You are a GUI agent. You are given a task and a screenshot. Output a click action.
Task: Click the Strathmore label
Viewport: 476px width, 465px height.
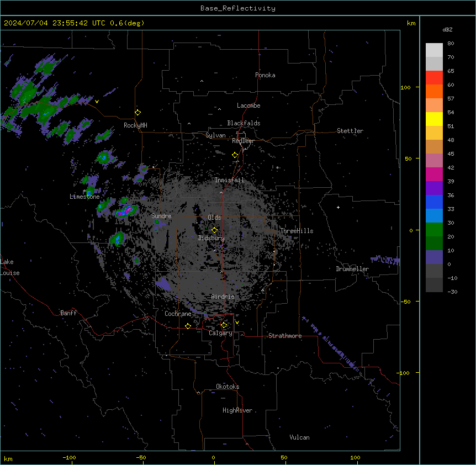[x=285, y=336]
